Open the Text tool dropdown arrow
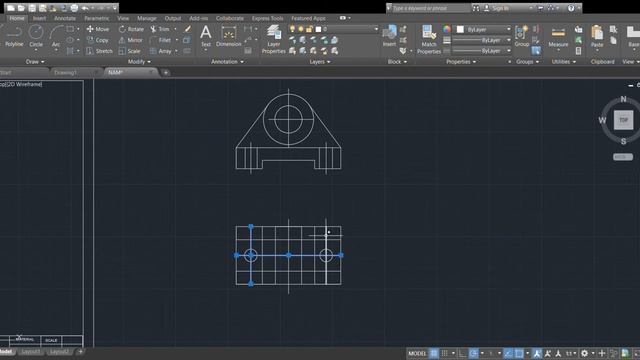 pyautogui.click(x=206, y=50)
